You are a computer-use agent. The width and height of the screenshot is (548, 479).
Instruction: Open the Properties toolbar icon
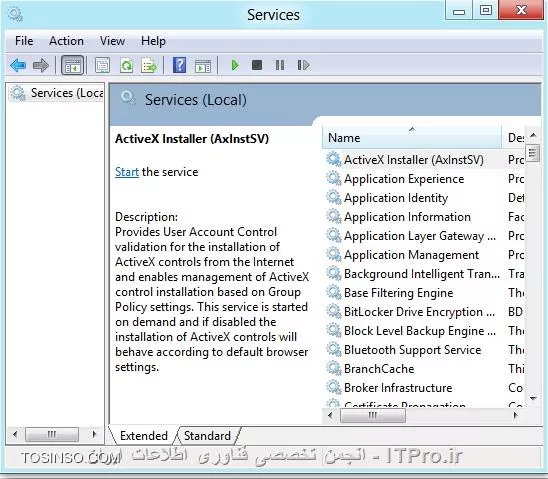pos(102,65)
